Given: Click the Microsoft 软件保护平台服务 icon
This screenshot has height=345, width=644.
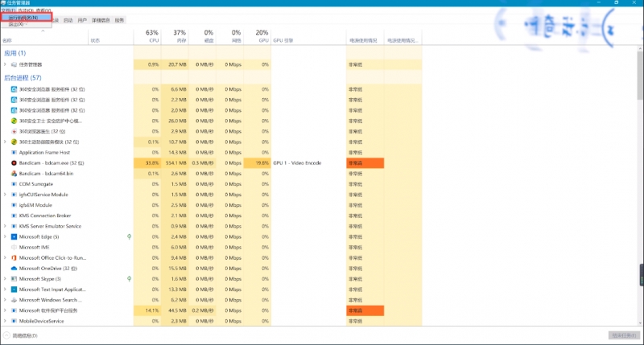Looking at the screenshot, I should coord(14,310).
